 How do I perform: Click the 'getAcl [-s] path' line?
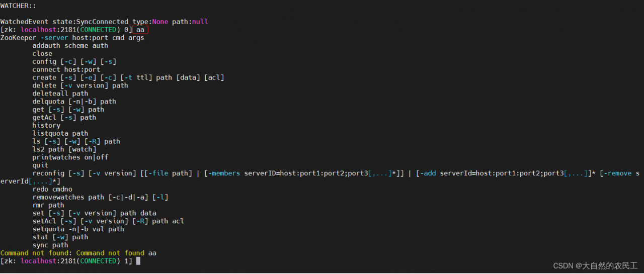coord(64,118)
